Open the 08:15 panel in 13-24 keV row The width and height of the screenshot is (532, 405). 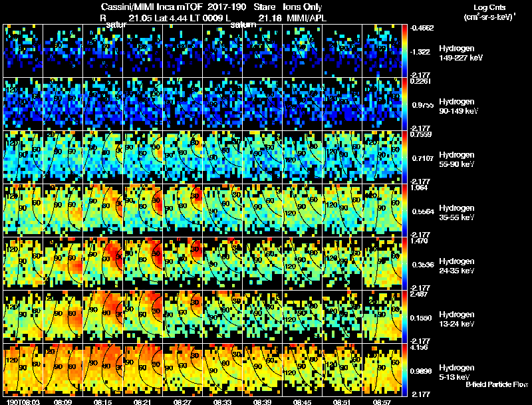coord(103,317)
